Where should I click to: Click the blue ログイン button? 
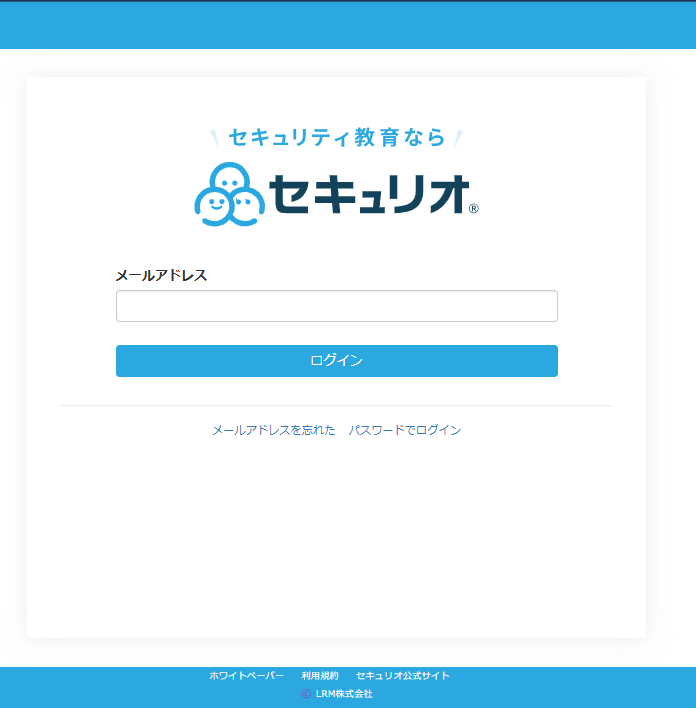(x=336, y=361)
